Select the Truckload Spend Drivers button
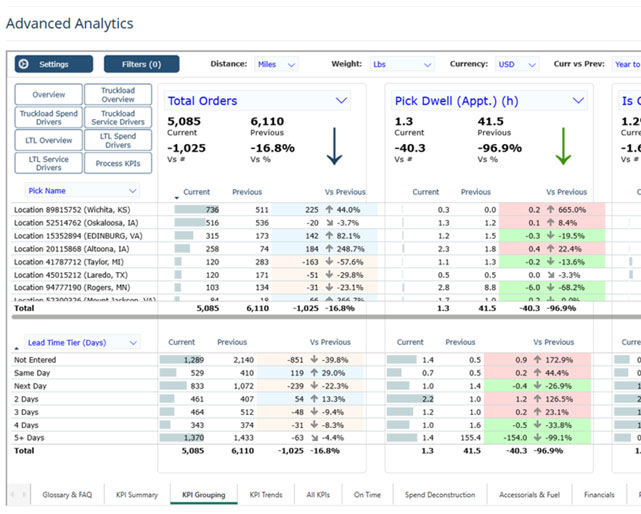This screenshot has height=514, width=641. pos(48,118)
